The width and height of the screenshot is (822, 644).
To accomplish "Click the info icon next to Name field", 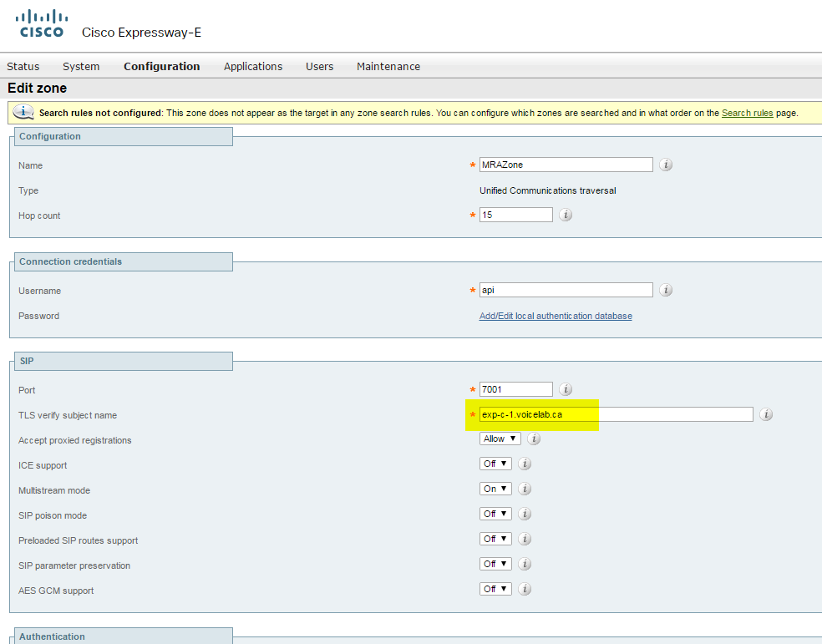I will (666, 165).
